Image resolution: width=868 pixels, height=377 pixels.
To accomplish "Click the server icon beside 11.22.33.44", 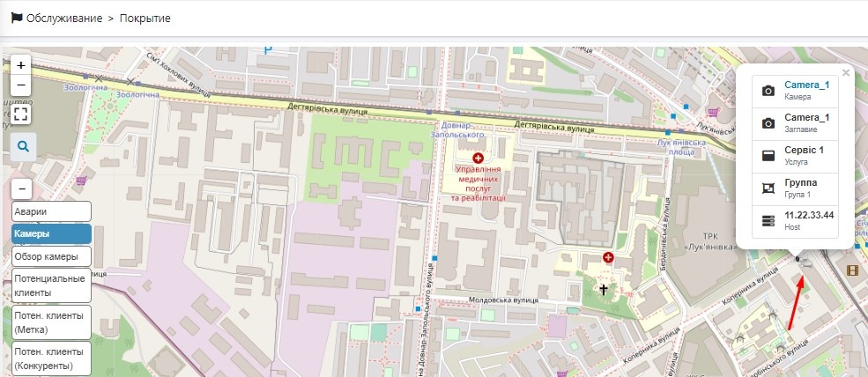I will click(768, 221).
